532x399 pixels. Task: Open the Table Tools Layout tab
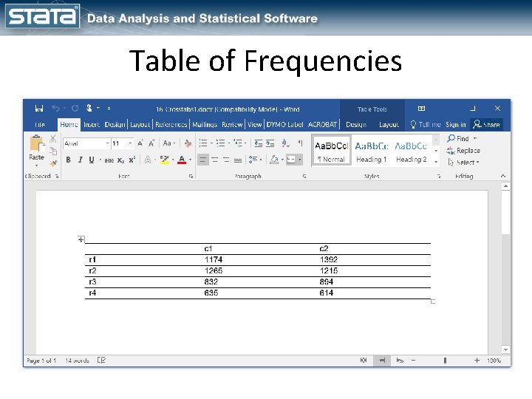pyautogui.click(x=389, y=125)
